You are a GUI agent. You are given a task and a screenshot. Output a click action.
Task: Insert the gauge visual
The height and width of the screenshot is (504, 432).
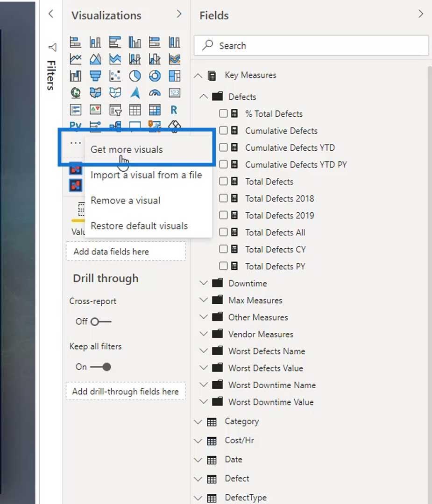coord(155,93)
